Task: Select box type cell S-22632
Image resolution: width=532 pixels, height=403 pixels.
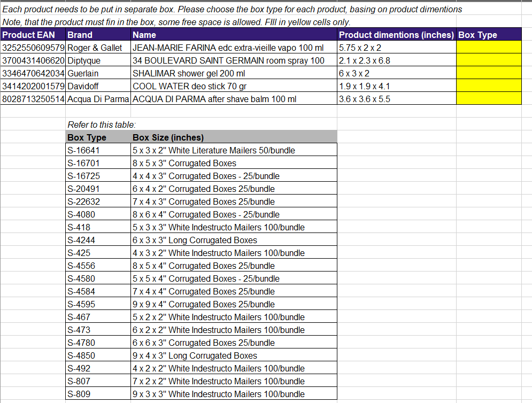Action: [x=98, y=201]
